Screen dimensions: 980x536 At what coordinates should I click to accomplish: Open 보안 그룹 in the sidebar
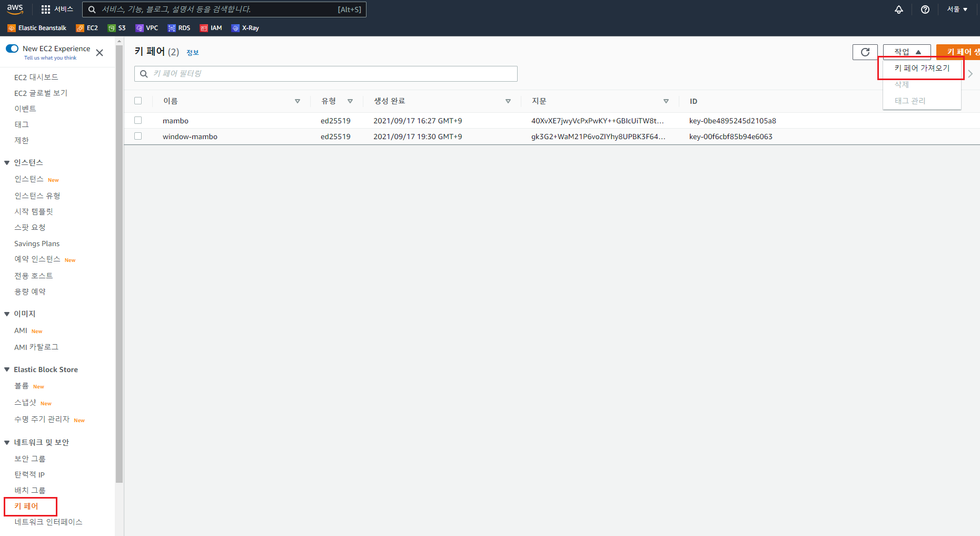[30, 459]
